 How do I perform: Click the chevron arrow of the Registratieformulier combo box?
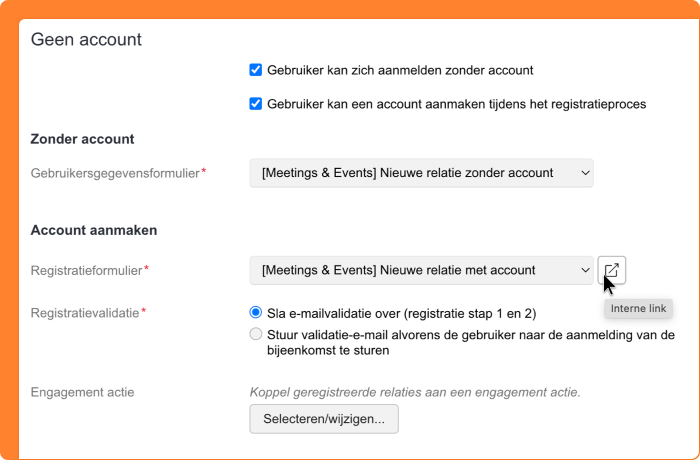(585, 270)
